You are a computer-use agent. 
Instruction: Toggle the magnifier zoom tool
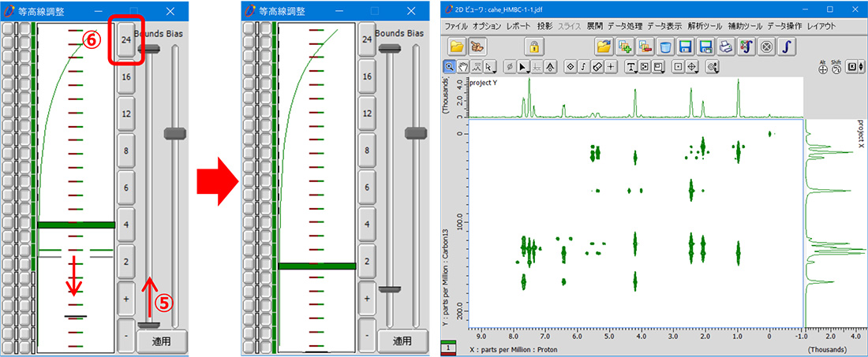(450, 67)
